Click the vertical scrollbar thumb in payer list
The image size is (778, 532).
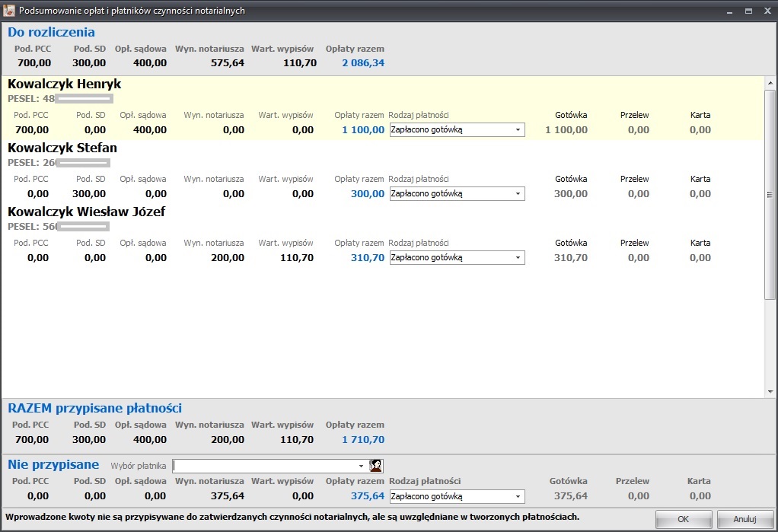pos(770,194)
